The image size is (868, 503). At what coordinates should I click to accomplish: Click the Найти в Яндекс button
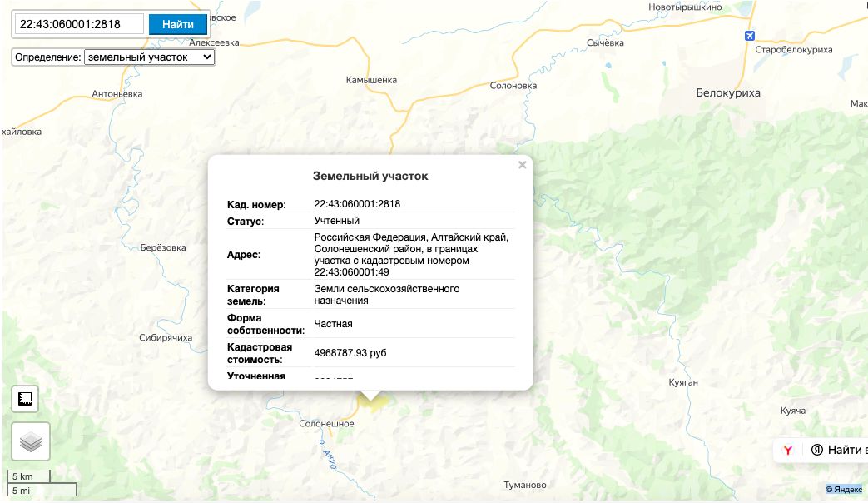840,450
